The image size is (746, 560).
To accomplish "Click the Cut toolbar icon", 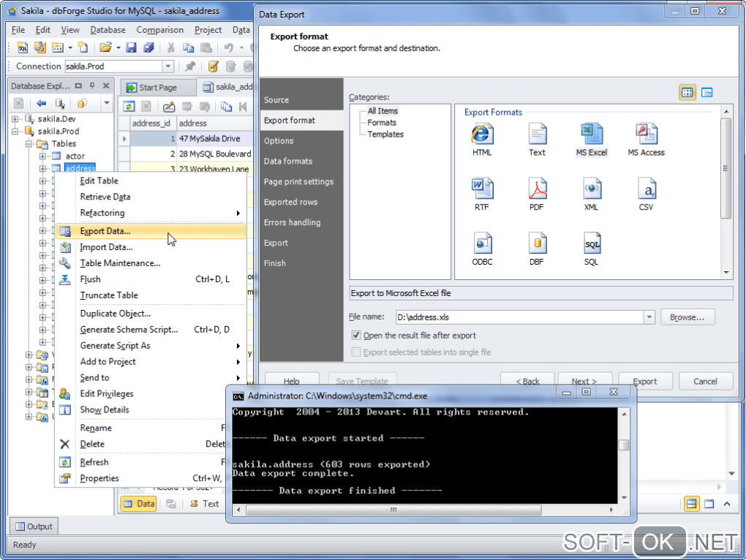I will [x=171, y=48].
